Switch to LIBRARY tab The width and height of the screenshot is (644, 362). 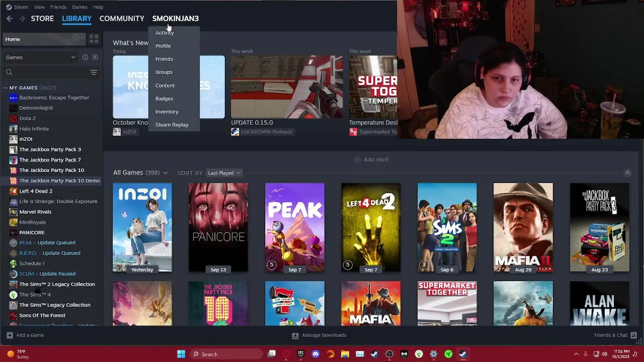(x=76, y=19)
